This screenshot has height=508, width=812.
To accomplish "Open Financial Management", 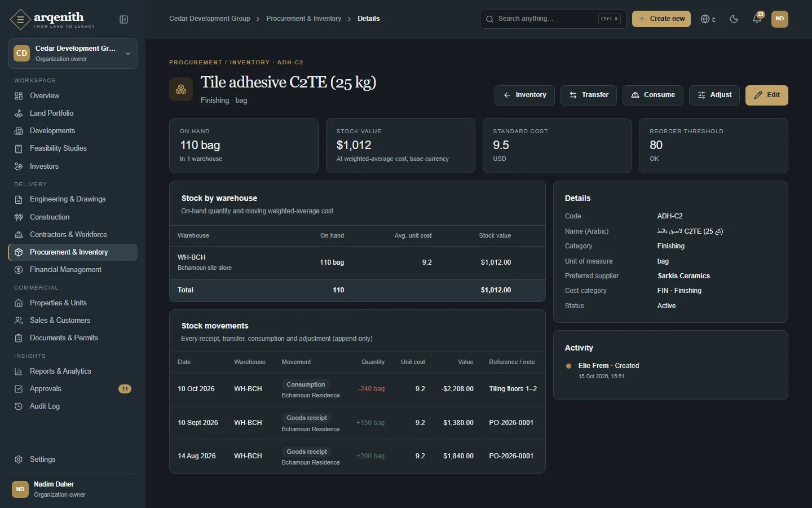I will click(73, 270).
